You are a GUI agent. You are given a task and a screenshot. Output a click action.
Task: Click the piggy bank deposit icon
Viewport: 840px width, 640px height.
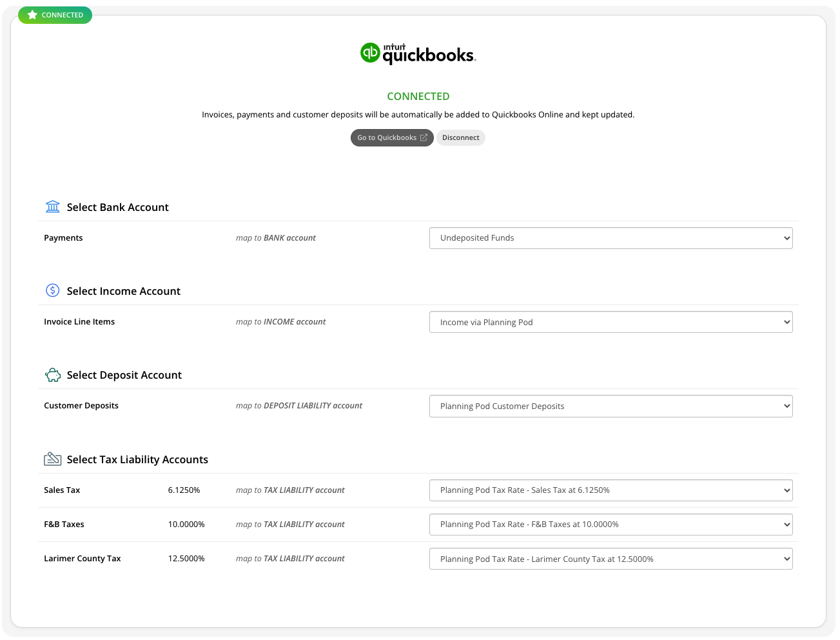(53, 375)
